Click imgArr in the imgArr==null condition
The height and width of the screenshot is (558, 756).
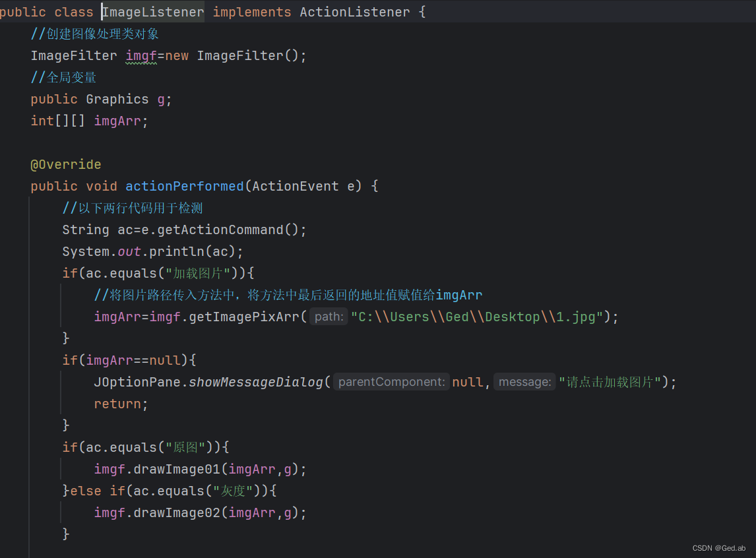[x=110, y=360]
